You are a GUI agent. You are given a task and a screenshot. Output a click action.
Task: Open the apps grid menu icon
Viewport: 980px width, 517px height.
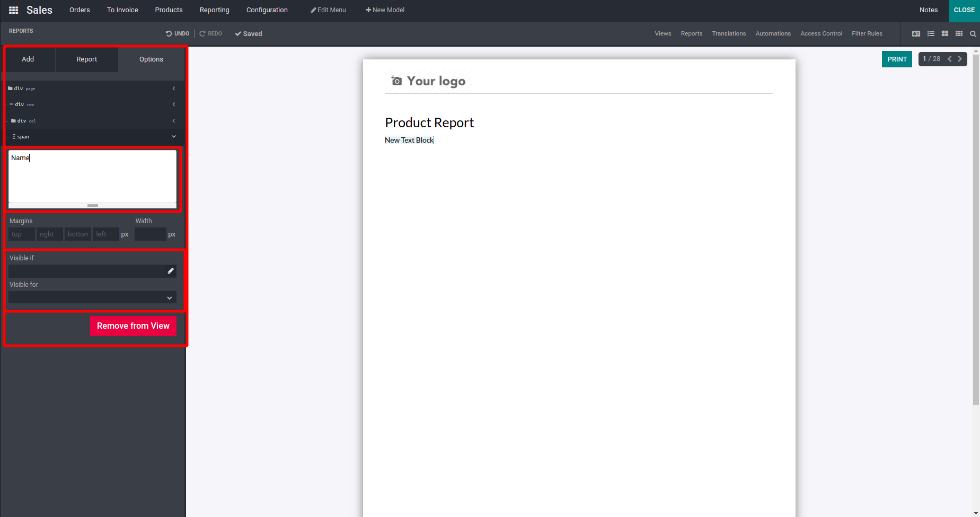click(14, 10)
